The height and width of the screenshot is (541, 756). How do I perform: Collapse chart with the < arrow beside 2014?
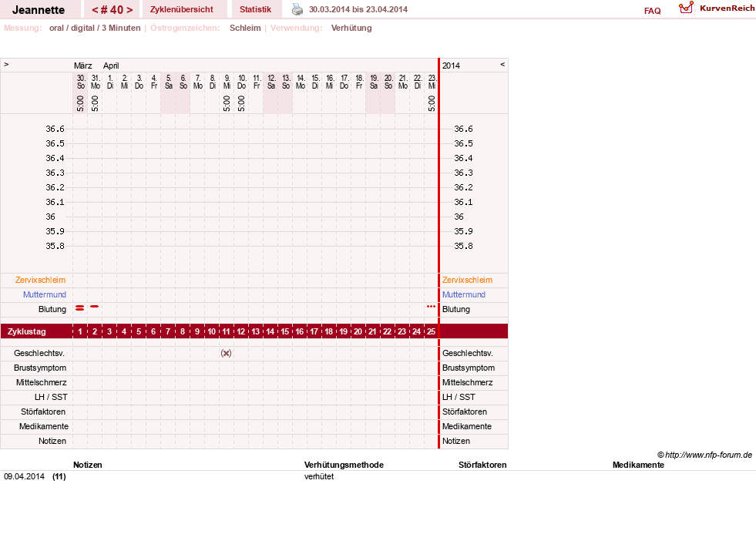pos(502,64)
